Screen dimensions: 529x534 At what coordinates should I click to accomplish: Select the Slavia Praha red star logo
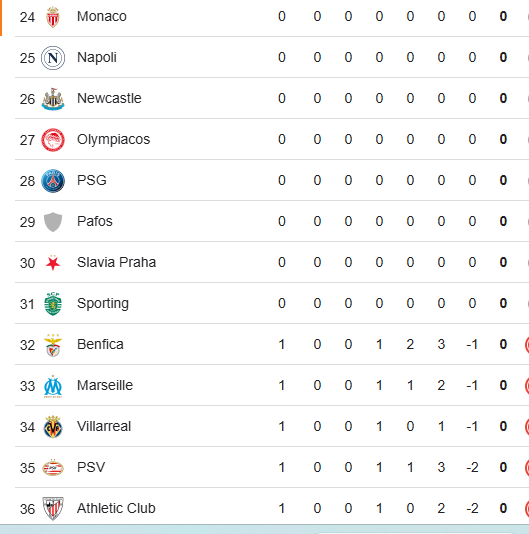pos(53,263)
